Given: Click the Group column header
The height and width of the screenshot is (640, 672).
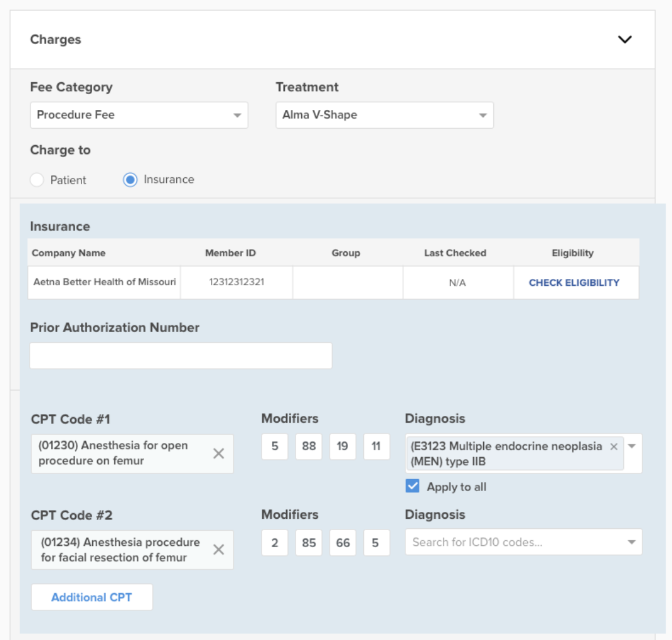Looking at the screenshot, I should pos(346,253).
